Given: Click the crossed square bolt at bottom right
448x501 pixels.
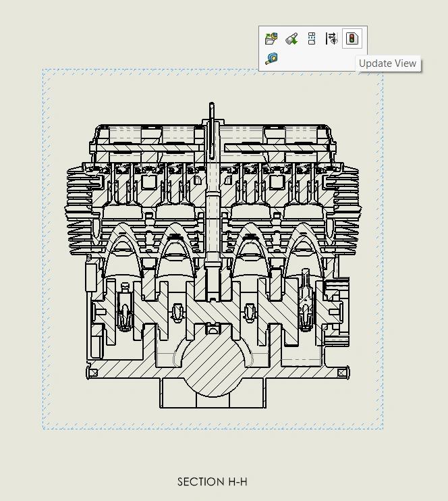Looking at the screenshot, I should point(341,372).
